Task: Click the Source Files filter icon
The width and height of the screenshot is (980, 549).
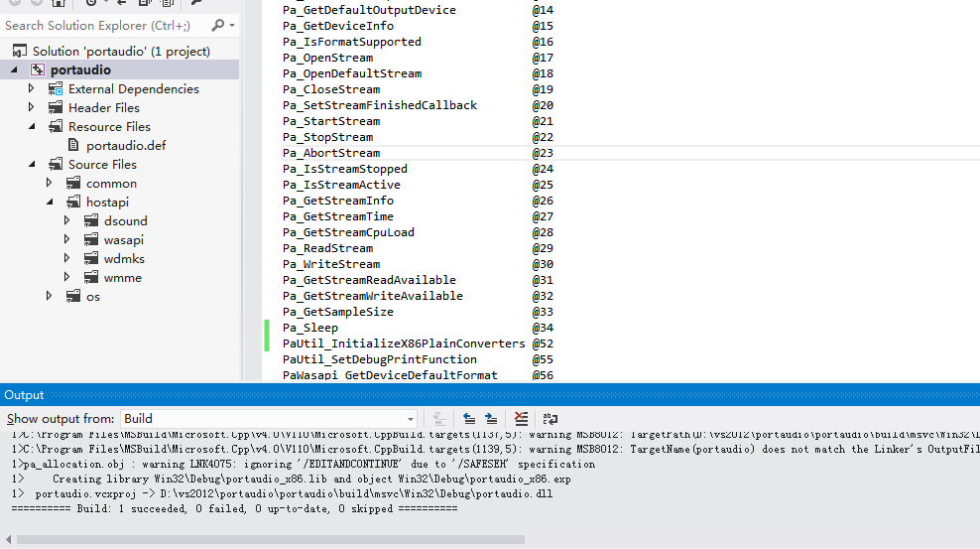Action: pos(56,164)
